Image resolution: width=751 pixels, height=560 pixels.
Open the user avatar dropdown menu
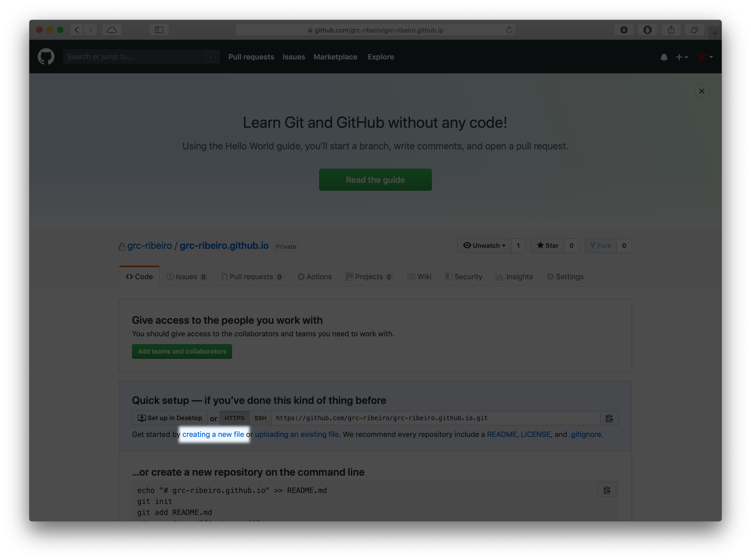tap(705, 57)
